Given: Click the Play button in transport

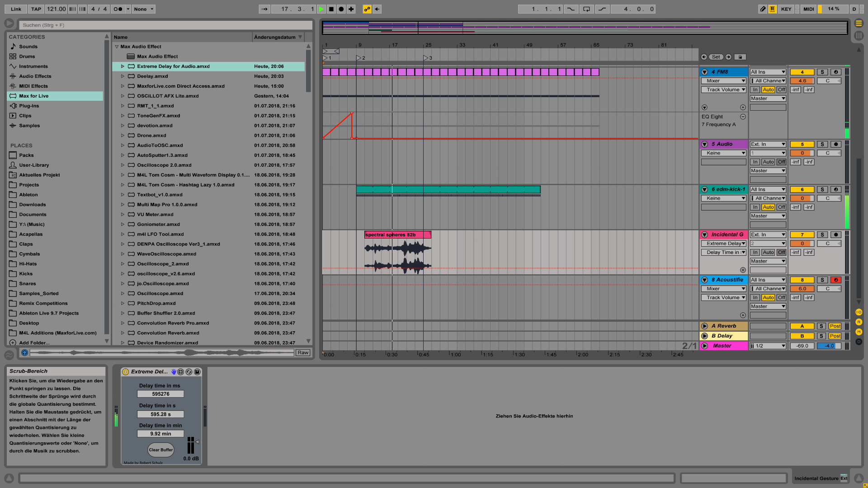Looking at the screenshot, I should click(x=321, y=9).
